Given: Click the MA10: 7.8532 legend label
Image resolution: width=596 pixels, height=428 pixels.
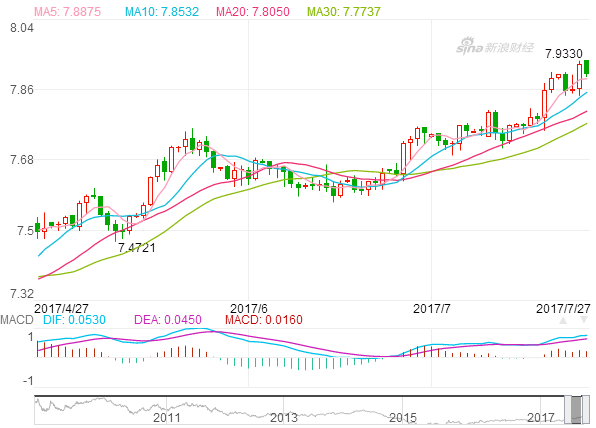Looking at the screenshot, I should (x=162, y=11).
